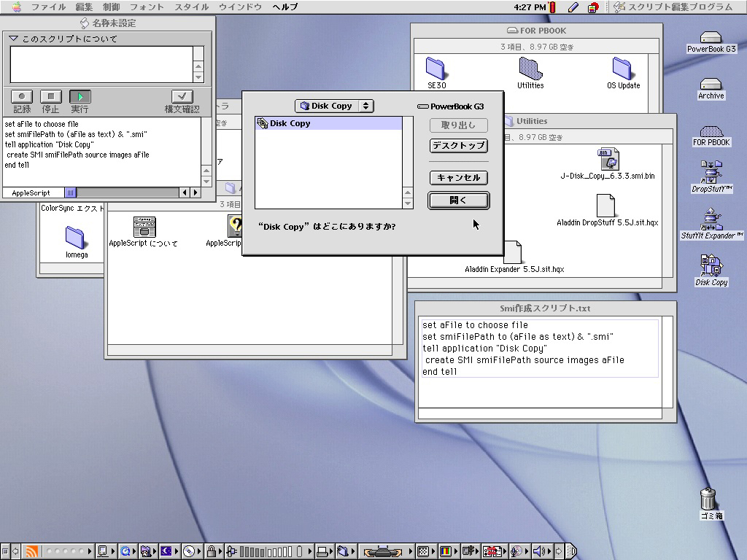Click the Desktop button in the dialog
Viewport: 747px width, 560px height.
[x=459, y=145]
